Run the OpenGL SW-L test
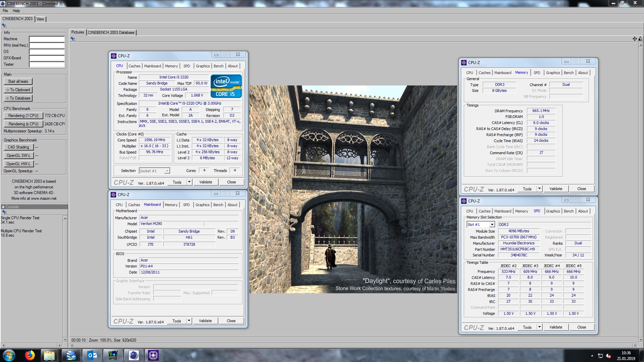 click(x=18, y=156)
